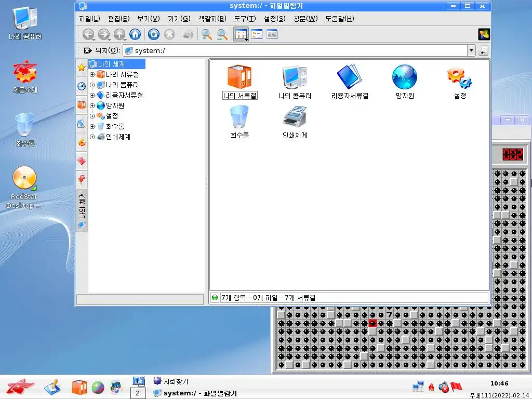This screenshot has height=399, width=532.
Task: Open the Bookmarks star sidebar tab
Action: [82, 68]
